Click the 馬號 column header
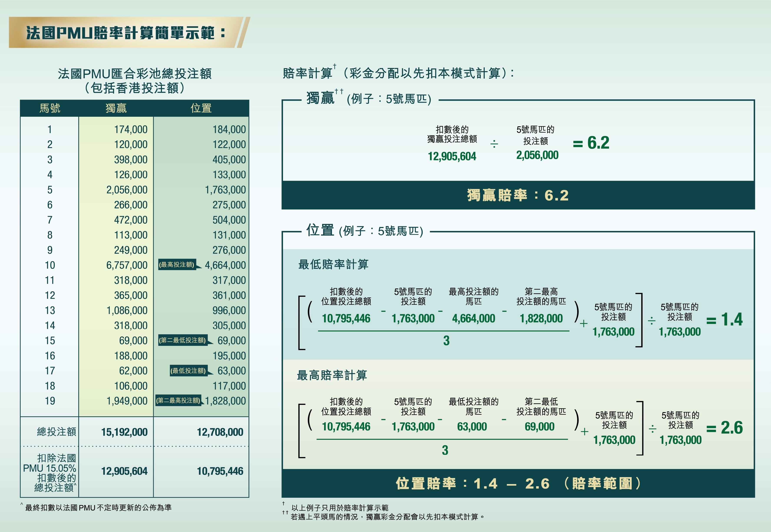 click(50, 108)
